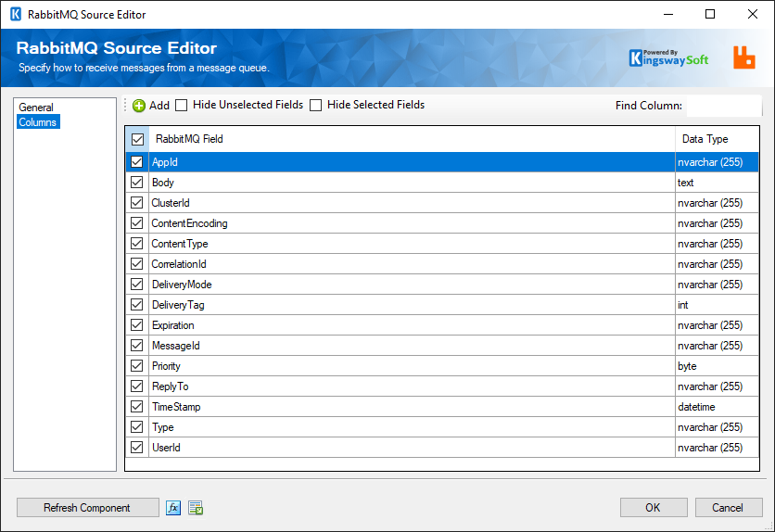Select the Priority field name
The image size is (775, 532).
[166, 366]
